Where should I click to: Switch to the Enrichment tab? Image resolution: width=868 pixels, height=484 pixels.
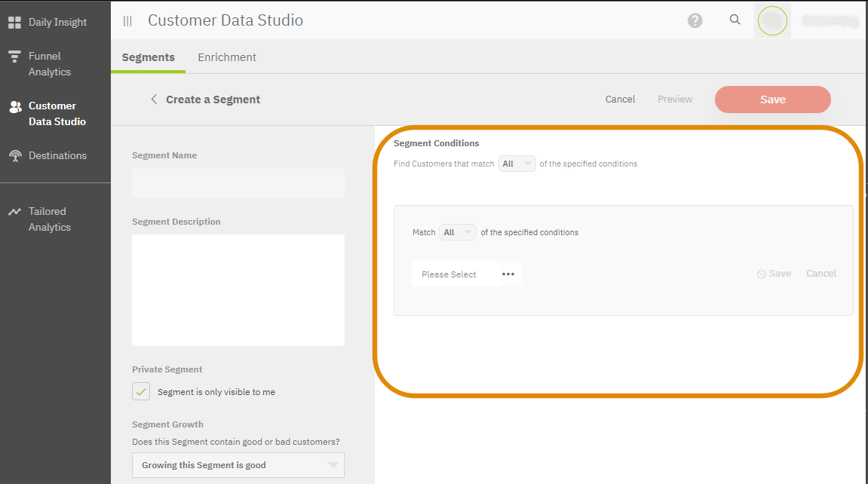click(226, 57)
